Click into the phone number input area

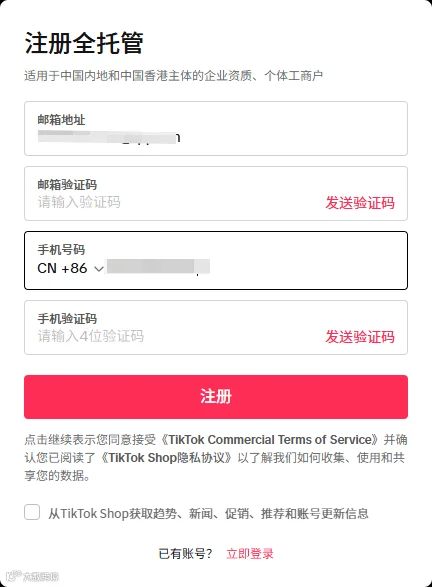pos(255,268)
